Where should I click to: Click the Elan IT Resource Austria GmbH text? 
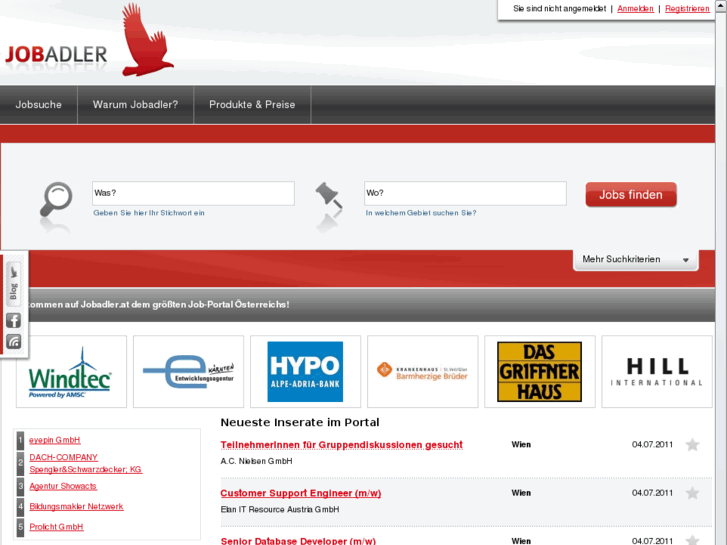(x=280, y=509)
